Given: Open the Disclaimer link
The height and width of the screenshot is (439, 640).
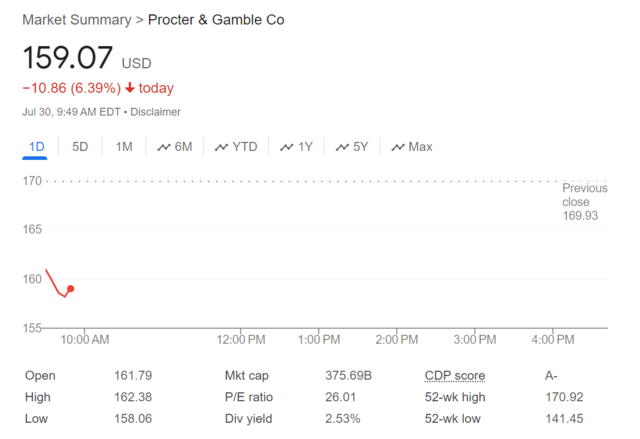Looking at the screenshot, I should pos(155,112).
